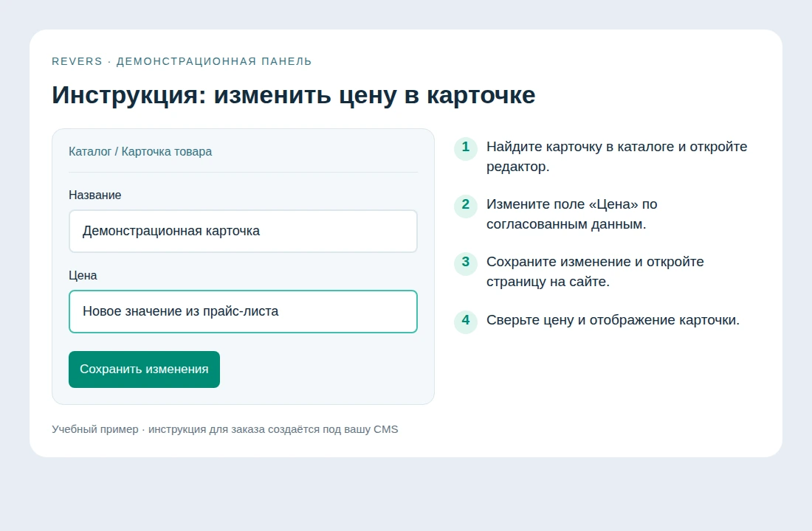The image size is (812, 531).
Task: Click the Учебный пример footer note
Action: [x=224, y=429]
